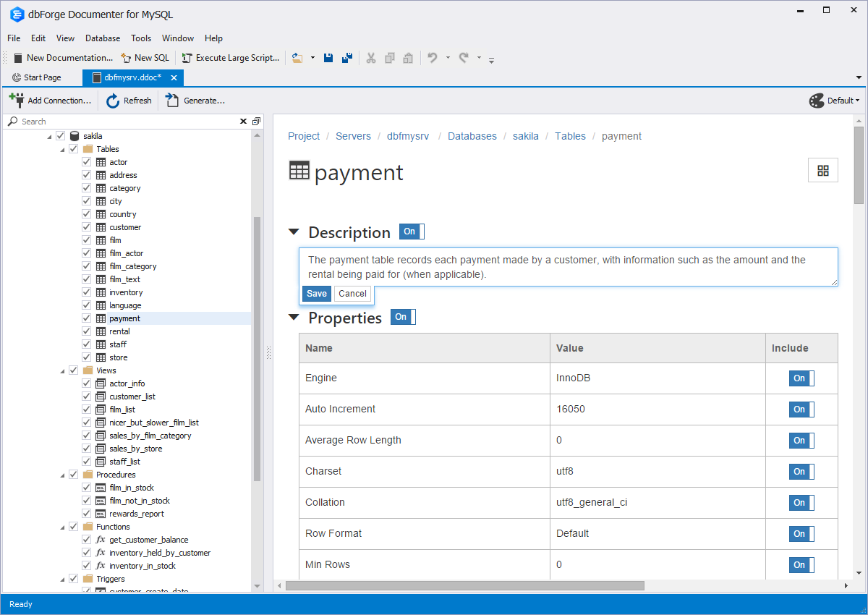Collapse the Procedures tree folder
The height and width of the screenshot is (615, 868).
tap(62, 475)
